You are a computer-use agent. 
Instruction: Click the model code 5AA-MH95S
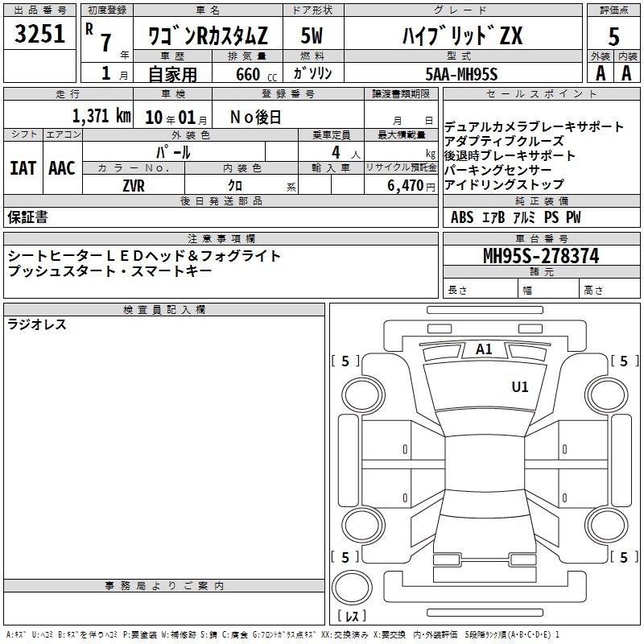click(x=461, y=74)
